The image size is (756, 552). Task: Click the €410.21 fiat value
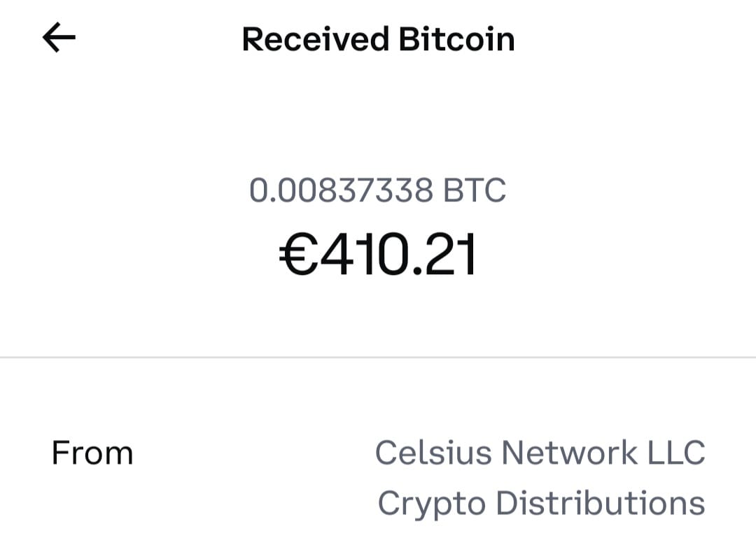tap(378, 255)
